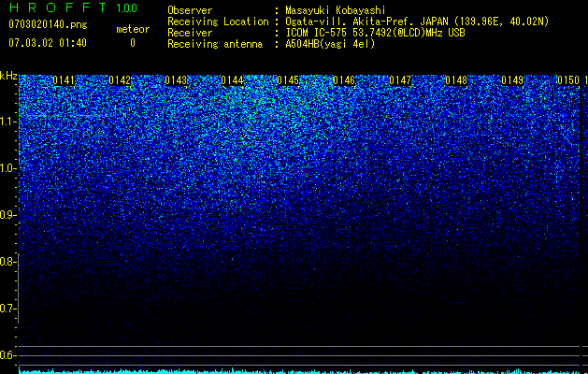
Task: Click the 0.8 kHz axis tick label
Action: coord(7,262)
